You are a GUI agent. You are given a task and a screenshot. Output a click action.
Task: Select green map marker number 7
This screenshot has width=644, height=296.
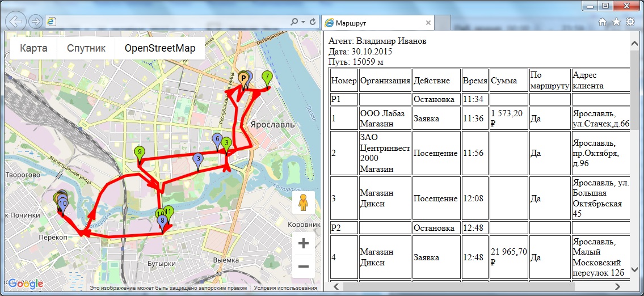pos(267,79)
